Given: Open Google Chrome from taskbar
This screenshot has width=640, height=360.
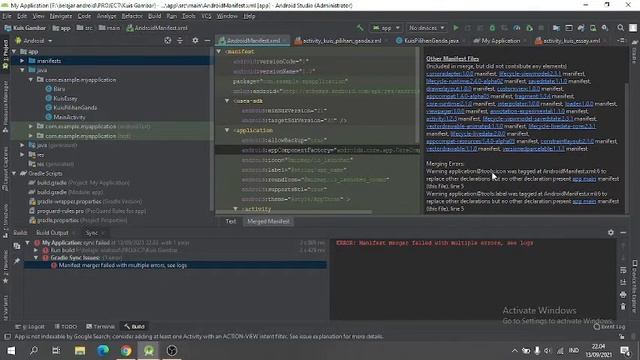Looking at the screenshot, I should coord(126,351).
